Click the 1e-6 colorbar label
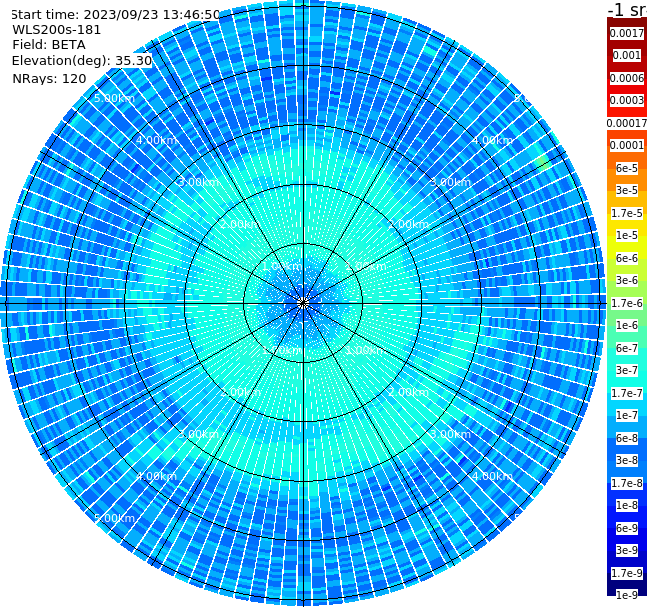647x607 pixels. coord(627,325)
